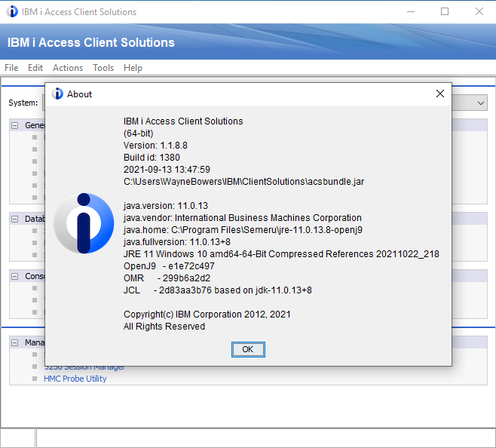This screenshot has width=496, height=448.
Task: Open the HMC Probe Utility link
Action: pos(75,379)
